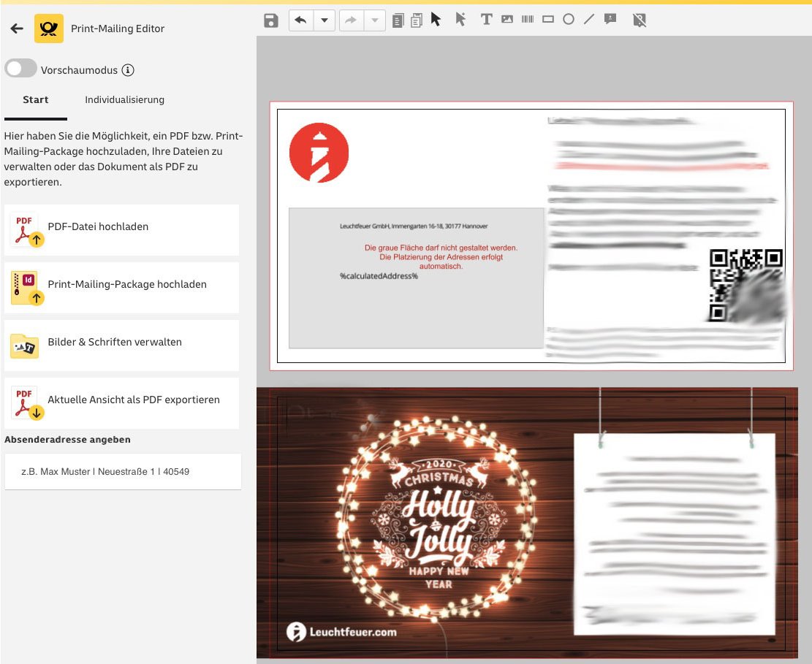This screenshot has height=664, width=812.
Task: Click the Vorschaumodus info icon
Action: click(128, 70)
